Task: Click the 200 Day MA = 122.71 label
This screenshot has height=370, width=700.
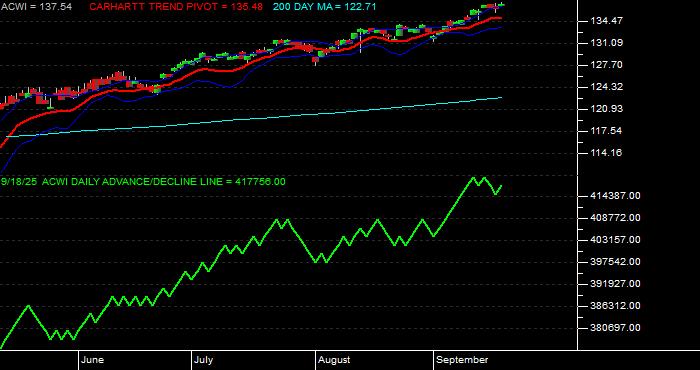Action: point(325,7)
